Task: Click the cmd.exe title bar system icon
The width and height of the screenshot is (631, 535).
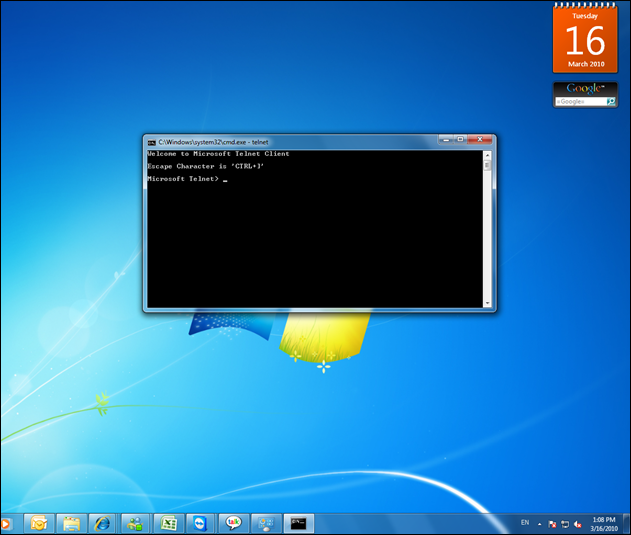Action: tap(151, 143)
